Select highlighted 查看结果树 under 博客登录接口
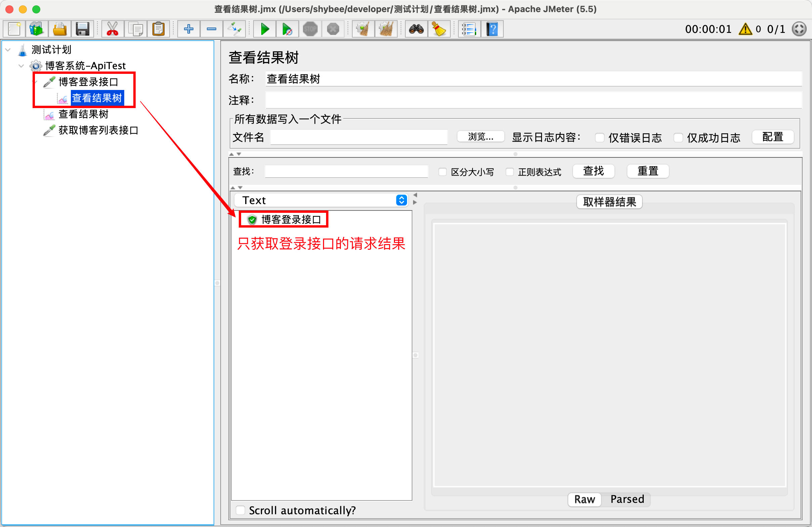The image size is (812, 527). click(97, 98)
